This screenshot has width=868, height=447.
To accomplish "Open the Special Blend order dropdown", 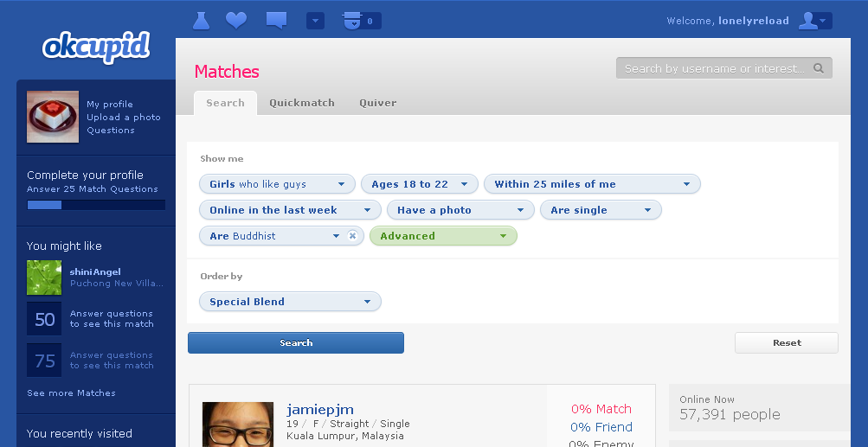I will pyautogui.click(x=290, y=302).
